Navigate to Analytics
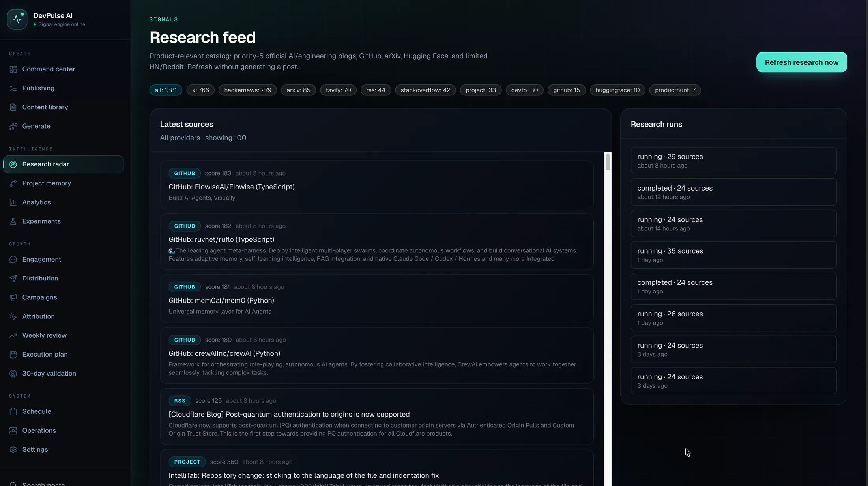868x486 pixels. (x=64, y=202)
